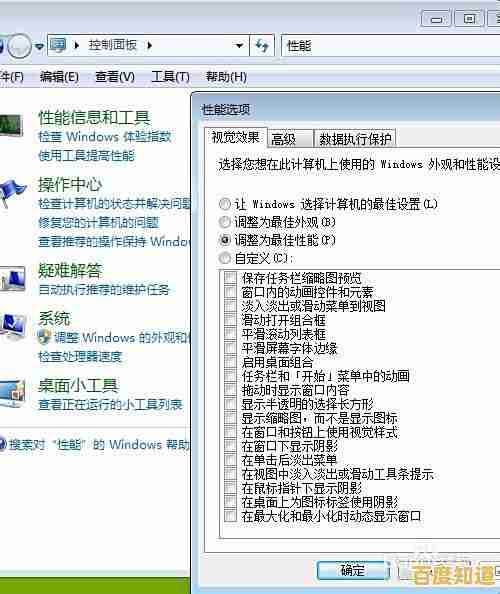Viewport: 500px width, 594px height.
Task: Click the shield icon beside 调整 Windows 的外观
Action: pyautogui.click(x=44, y=337)
